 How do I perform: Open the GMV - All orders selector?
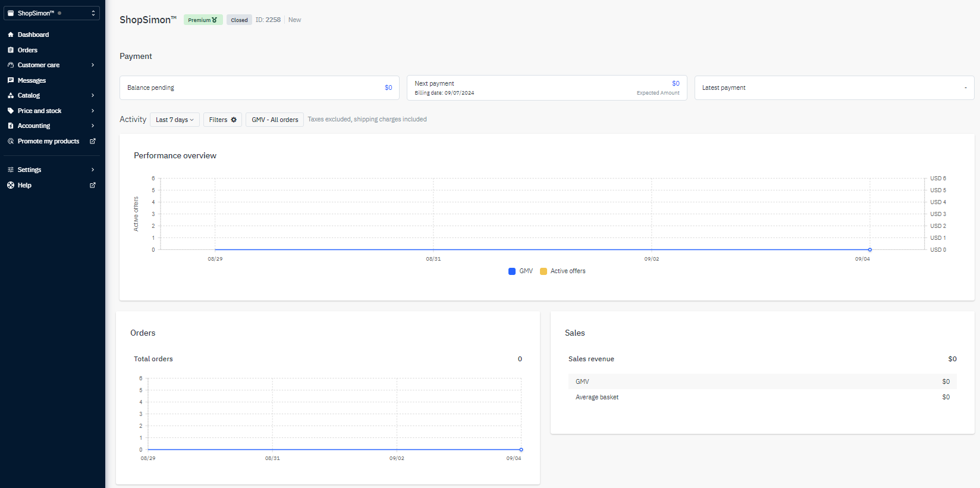[x=275, y=120]
